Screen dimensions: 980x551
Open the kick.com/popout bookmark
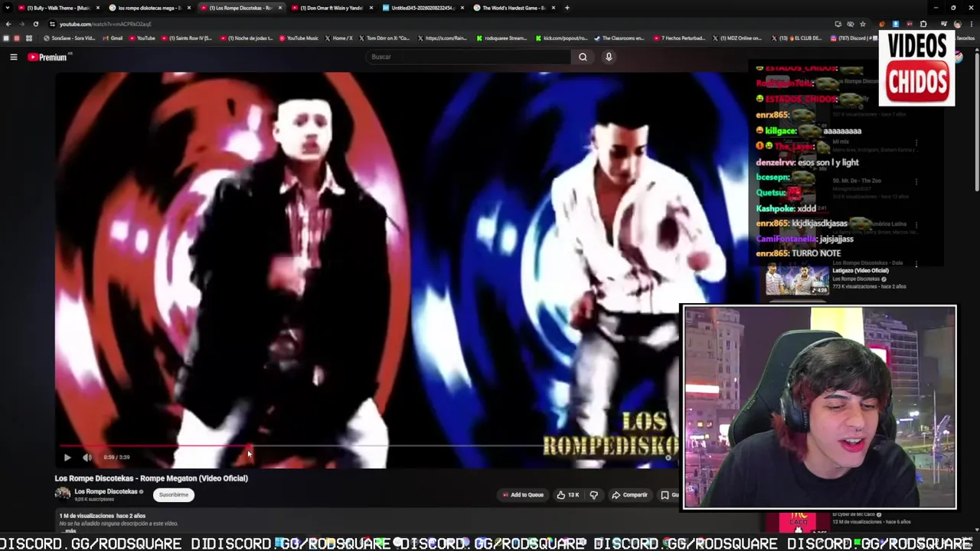click(561, 38)
